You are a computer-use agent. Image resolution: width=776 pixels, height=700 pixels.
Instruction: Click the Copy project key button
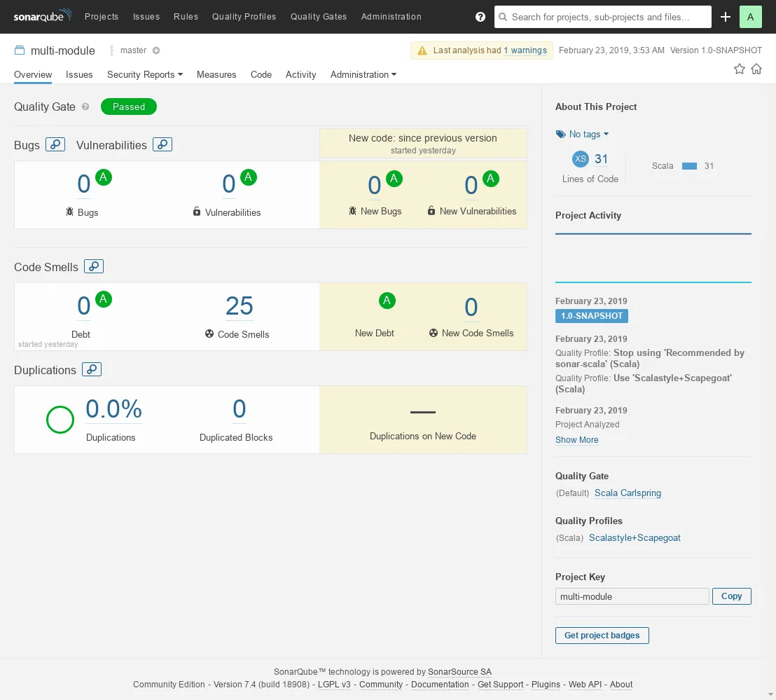point(731,596)
